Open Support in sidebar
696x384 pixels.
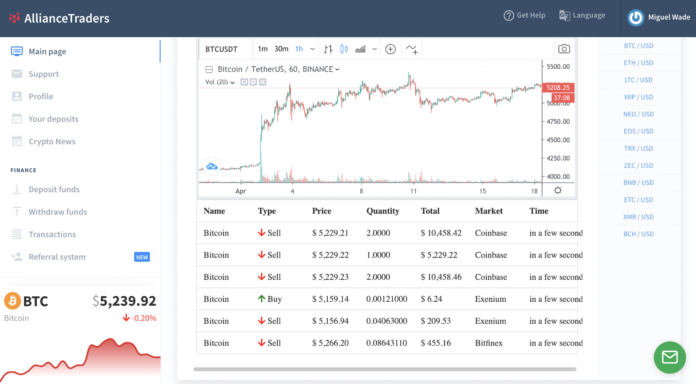click(44, 74)
